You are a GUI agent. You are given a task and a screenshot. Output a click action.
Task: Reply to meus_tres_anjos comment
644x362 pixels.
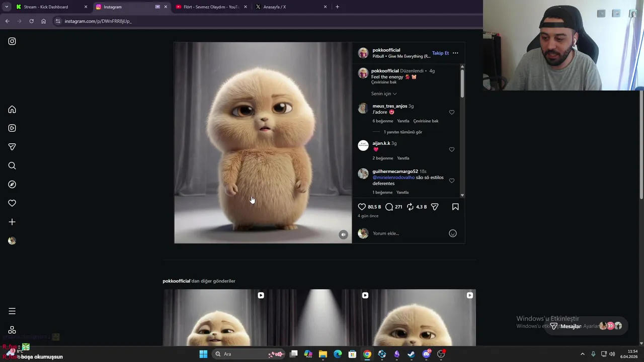pos(403,121)
